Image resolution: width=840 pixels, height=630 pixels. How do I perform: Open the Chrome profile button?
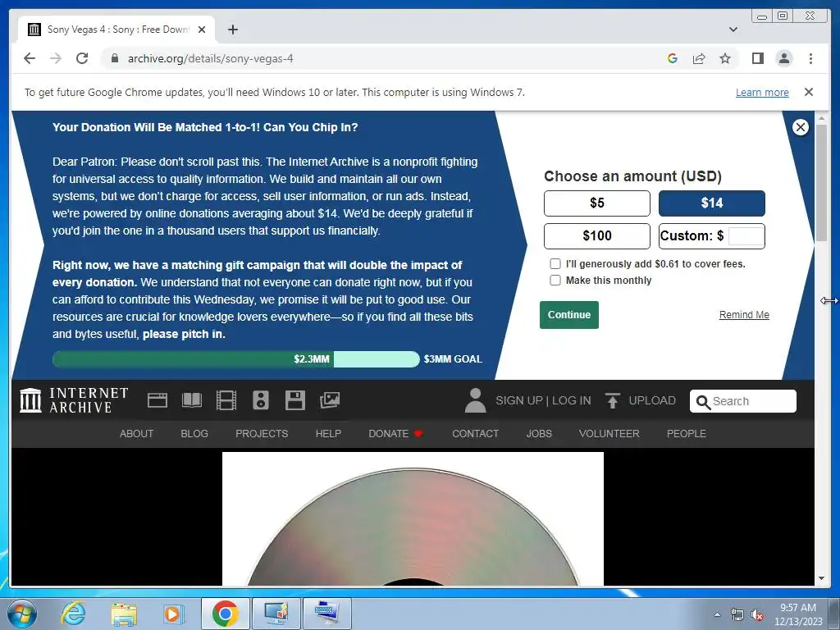click(783, 58)
